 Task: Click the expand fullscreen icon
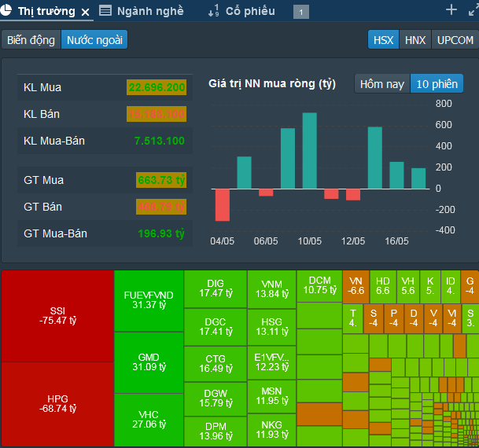click(473, 10)
